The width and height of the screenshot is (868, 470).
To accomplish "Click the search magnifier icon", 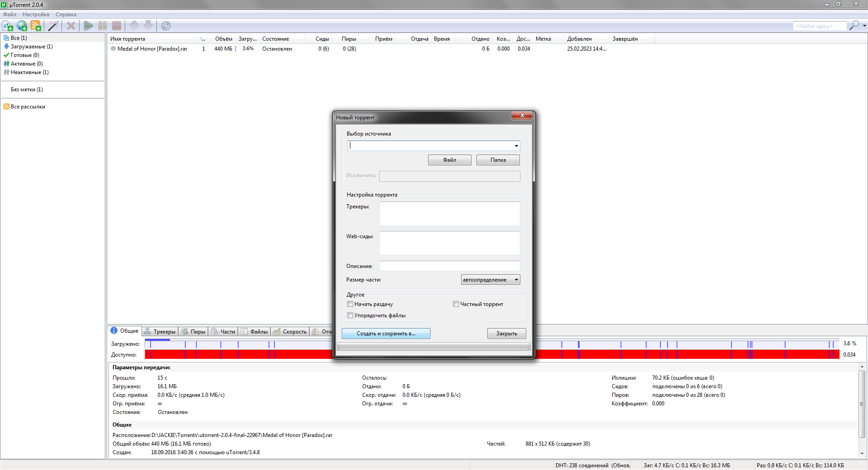I will click(854, 26).
